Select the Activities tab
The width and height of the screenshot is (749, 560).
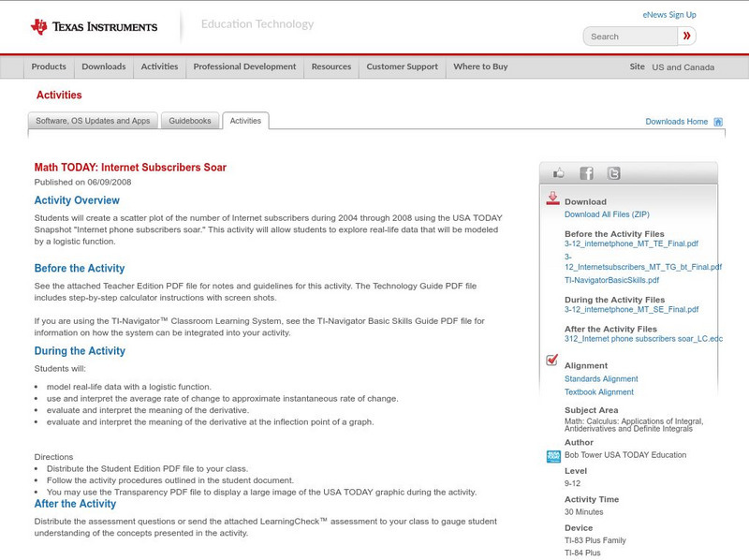click(x=245, y=121)
